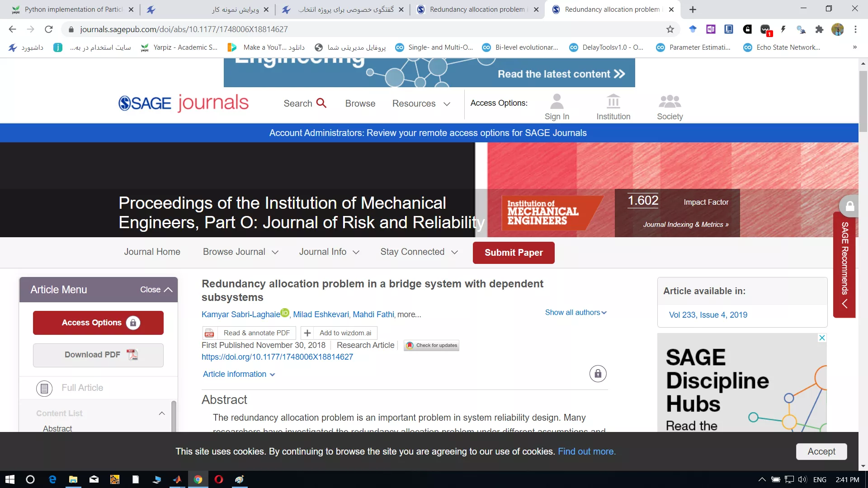Image resolution: width=868 pixels, height=488 pixels.
Task: Click the Institution building icon
Action: pos(613,101)
